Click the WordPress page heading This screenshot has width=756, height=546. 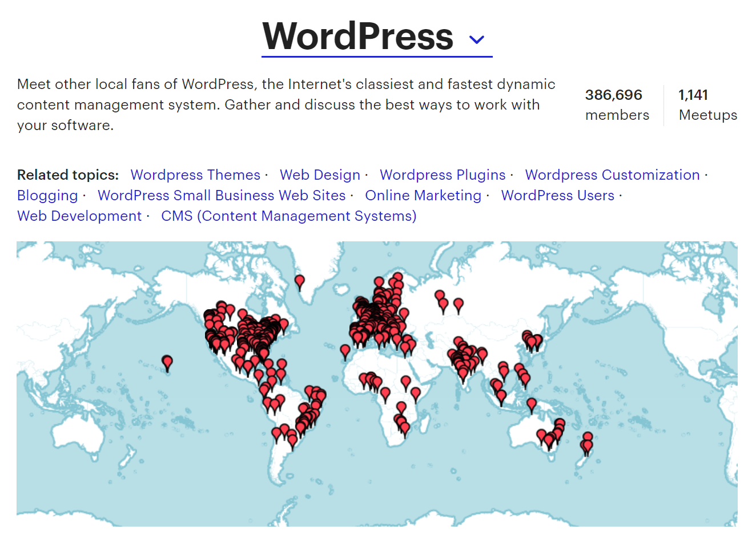[358, 37]
